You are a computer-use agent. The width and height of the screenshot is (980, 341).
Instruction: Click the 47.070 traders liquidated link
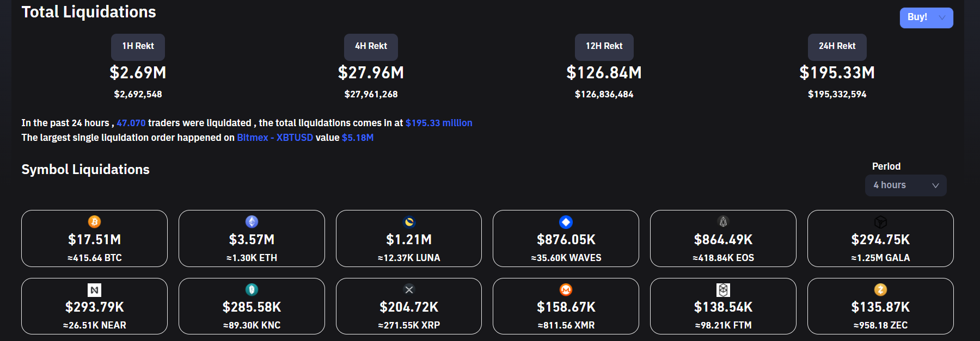click(x=131, y=123)
